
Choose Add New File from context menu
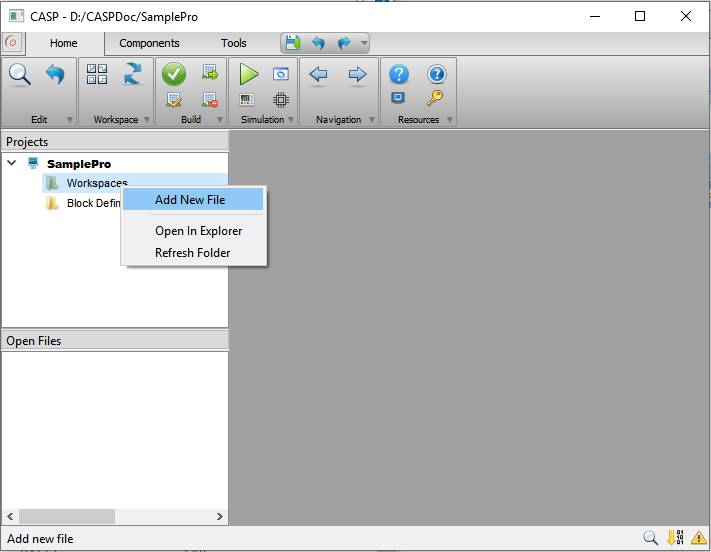190,199
